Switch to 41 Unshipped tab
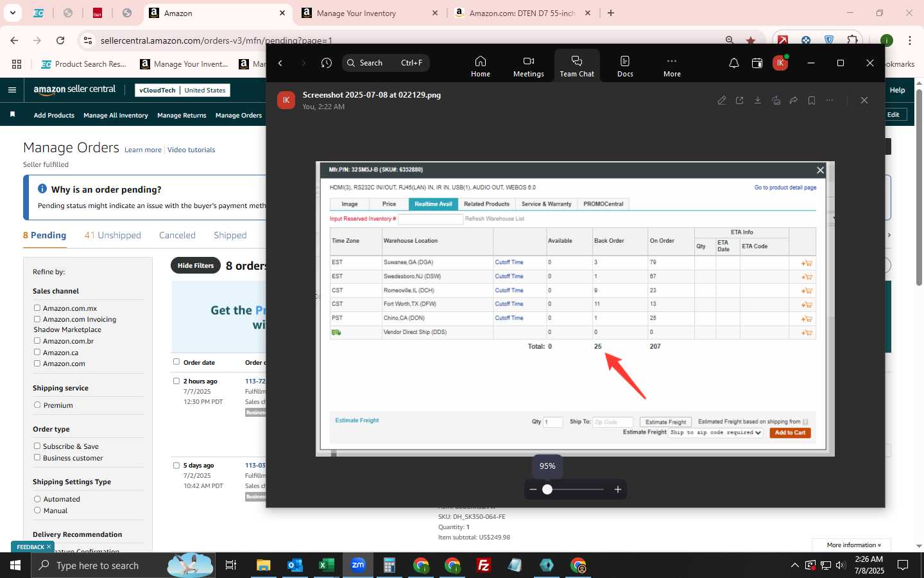The image size is (924, 578). coord(112,235)
